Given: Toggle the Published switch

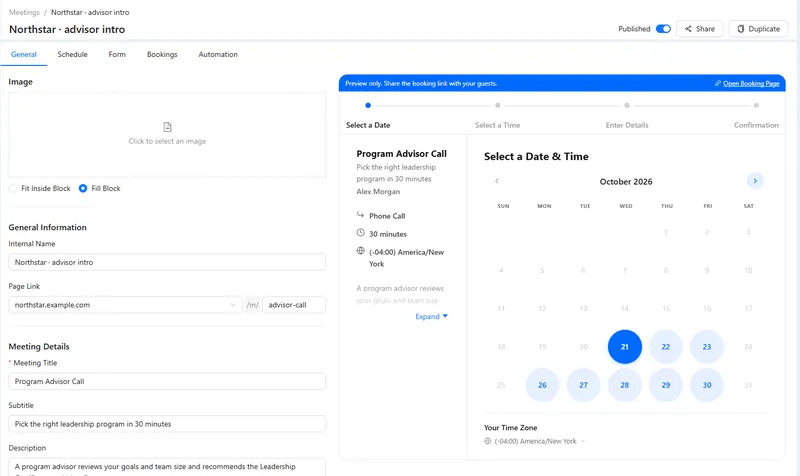Looking at the screenshot, I should coord(663,29).
